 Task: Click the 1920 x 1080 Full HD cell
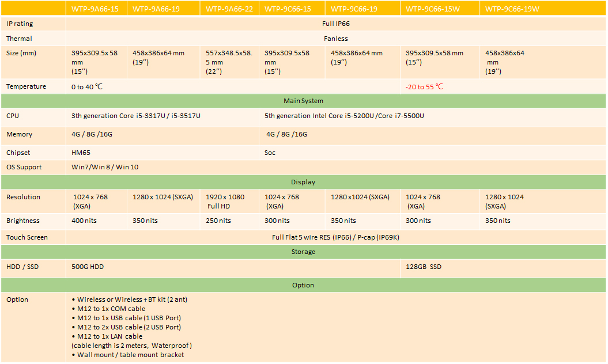pyautogui.click(x=225, y=201)
